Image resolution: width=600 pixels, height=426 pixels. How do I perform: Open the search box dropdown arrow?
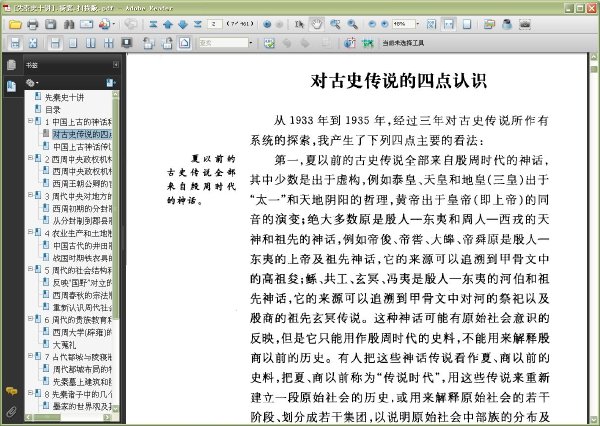pyautogui.click(x=251, y=43)
